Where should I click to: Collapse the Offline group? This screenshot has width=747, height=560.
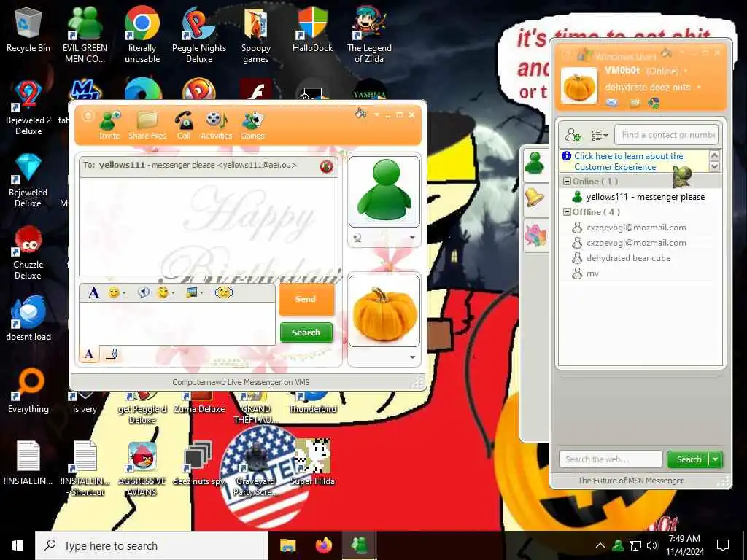pyautogui.click(x=567, y=212)
